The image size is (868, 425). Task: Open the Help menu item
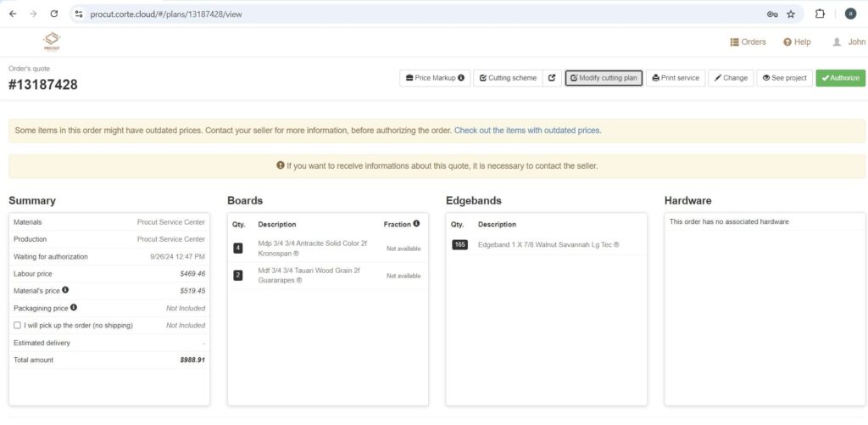point(797,42)
